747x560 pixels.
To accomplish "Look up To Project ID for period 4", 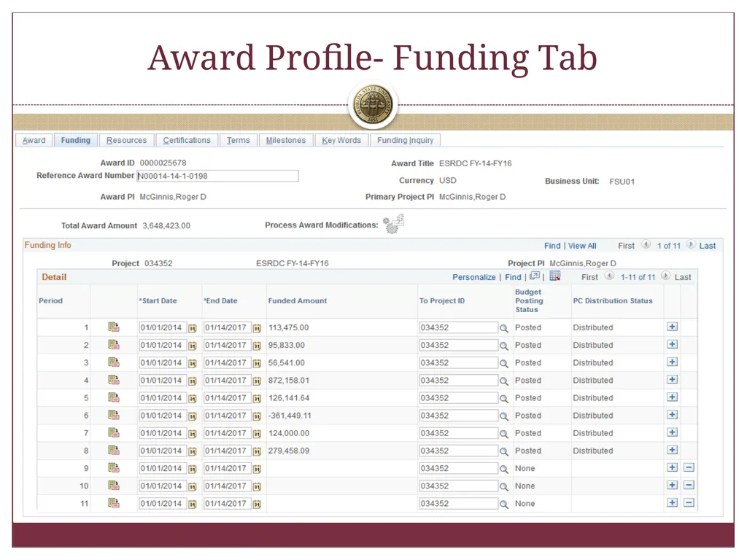I will click(503, 381).
